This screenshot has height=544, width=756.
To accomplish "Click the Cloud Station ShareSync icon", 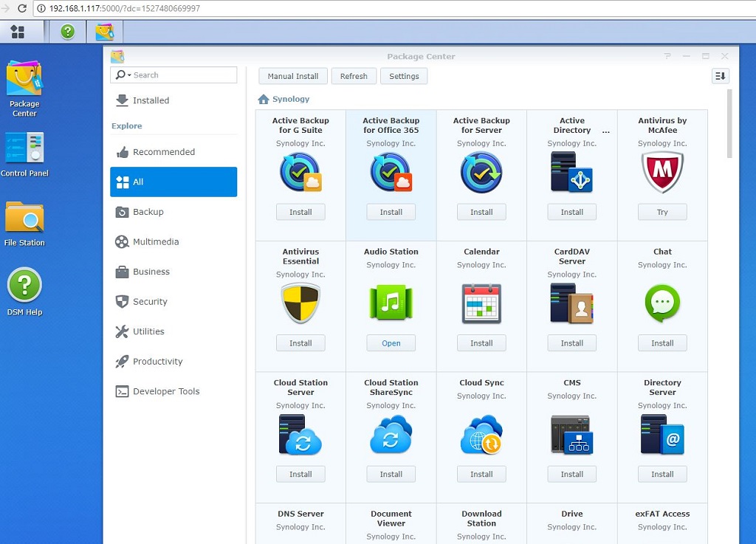I will coord(391,434).
